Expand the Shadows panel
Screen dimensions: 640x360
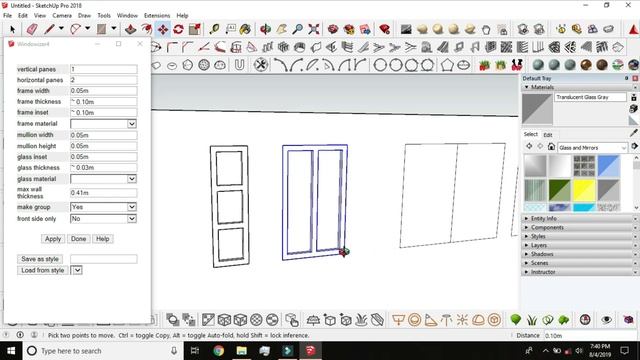[527, 254]
